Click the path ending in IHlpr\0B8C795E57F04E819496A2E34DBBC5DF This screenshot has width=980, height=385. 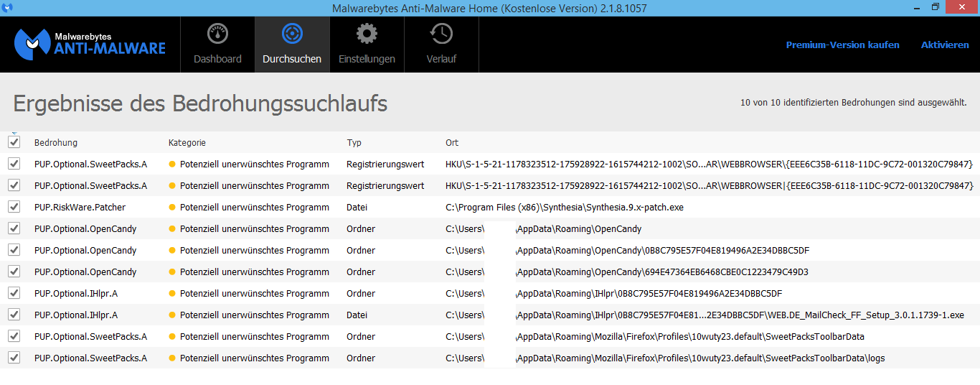click(x=613, y=294)
